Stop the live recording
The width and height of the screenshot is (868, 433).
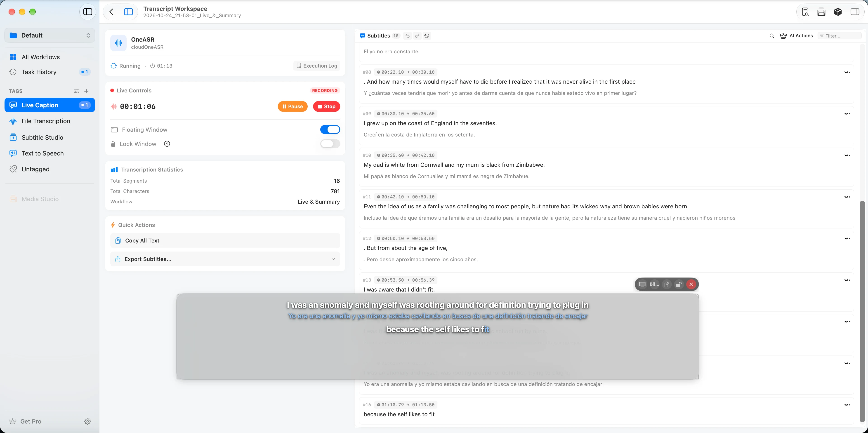(x=326, y=106)
